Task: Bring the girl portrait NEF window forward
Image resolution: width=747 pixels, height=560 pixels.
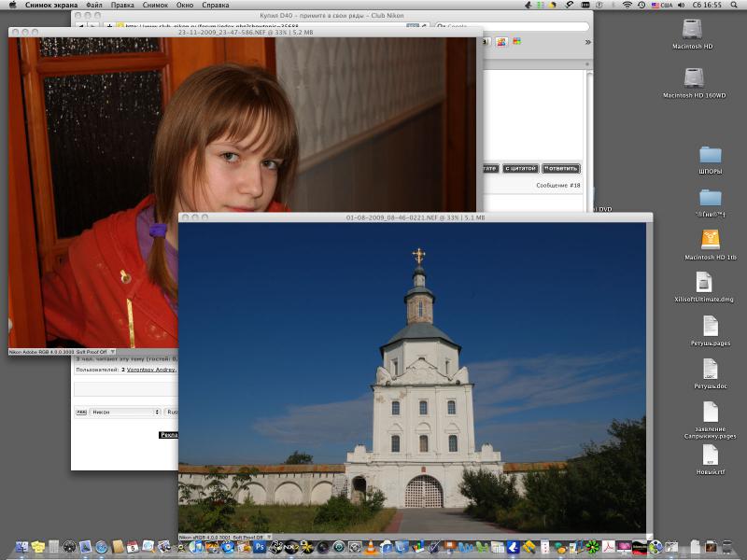Action: click(x=246, y=33)
